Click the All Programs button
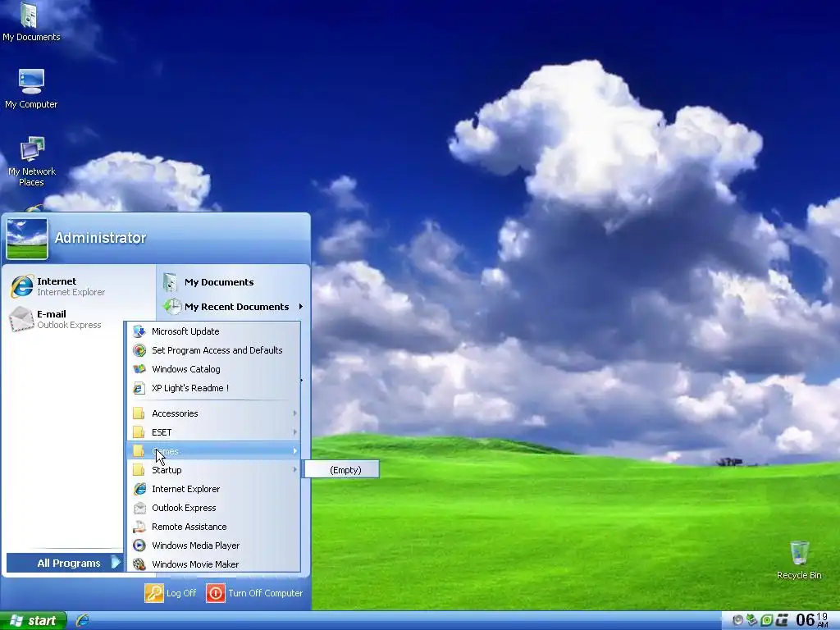Screen dimensions: 840x630 65,563
